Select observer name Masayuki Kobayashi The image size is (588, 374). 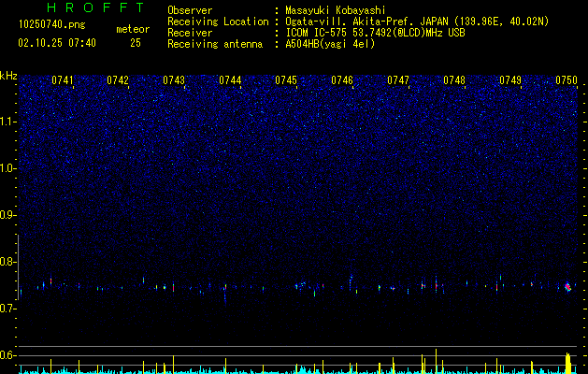(336, 10)
